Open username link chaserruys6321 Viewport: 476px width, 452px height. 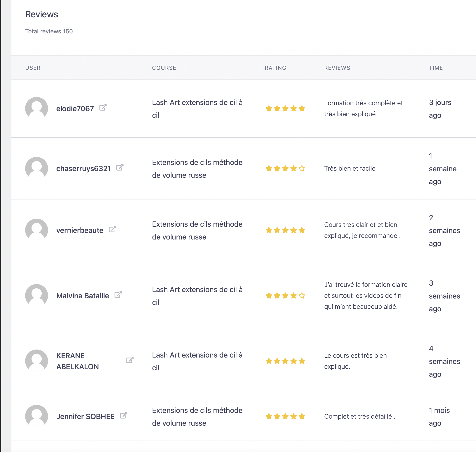[83, 168]
